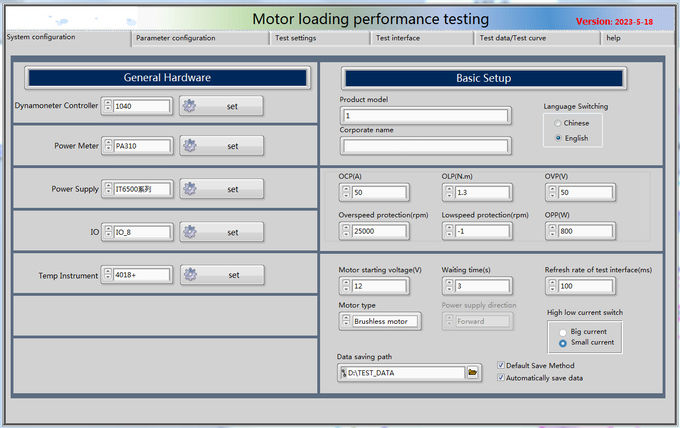Toggle the Default Save Method checkbox
680x428 pixels.
pyautogui.click(x=501, y=366)
